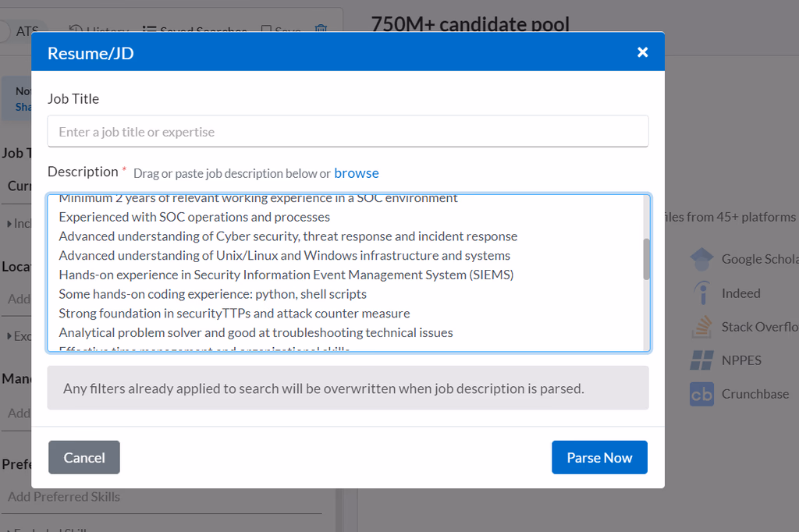Click the trash icon in the top toolbar

coord(321,30)
